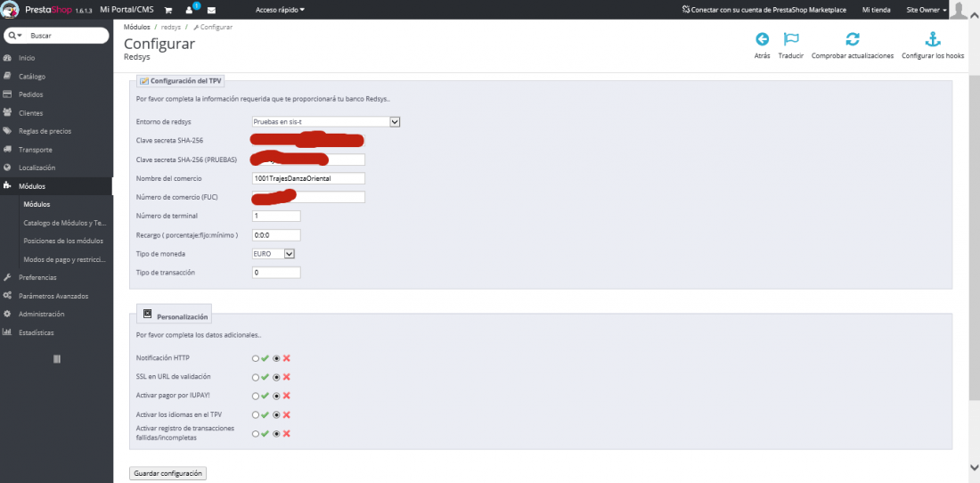This screenshot has height=483, width=980.
Task: Click the Reglas de precios tag icon
Action: 7,131
